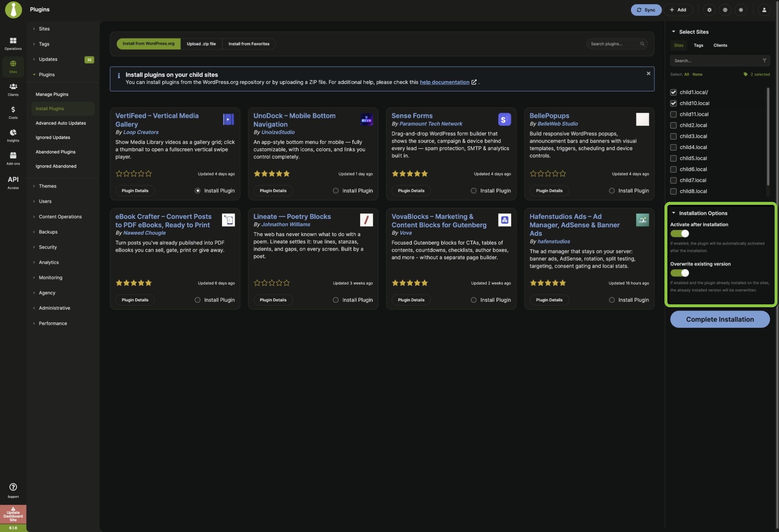Open the Support question mark icon
Screen dimensions: 779x532
click(13, 490)
